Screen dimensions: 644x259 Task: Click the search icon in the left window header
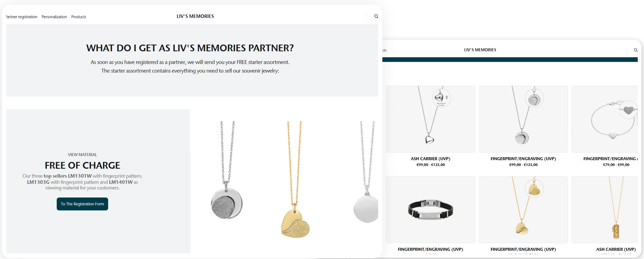[x=376, y=16]
